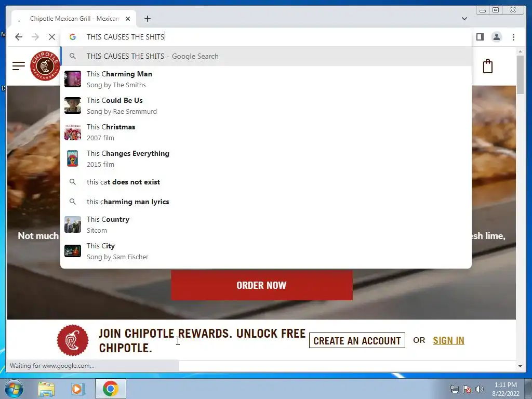Click the This Country sitcom thumbnail

coord(73,224)
